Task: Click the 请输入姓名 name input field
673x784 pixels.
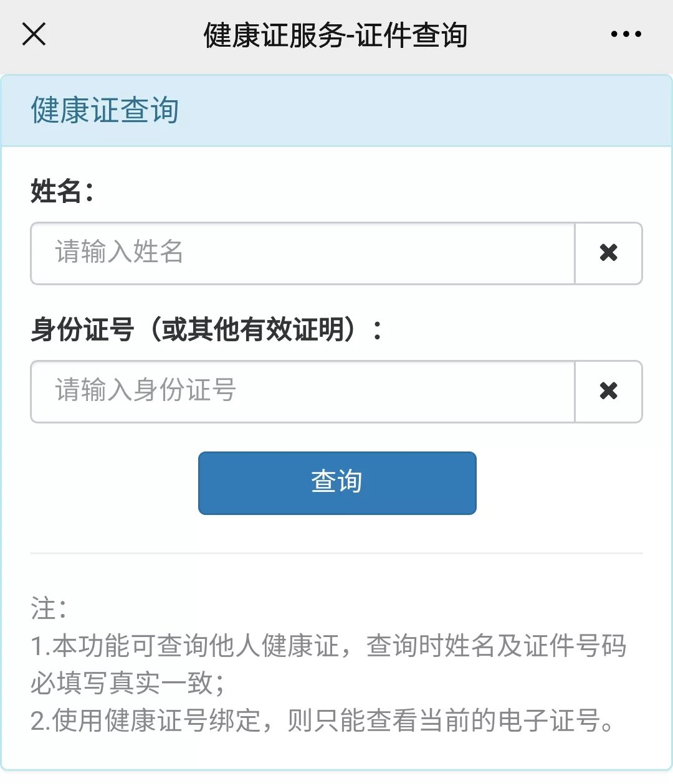Action: 302,253
